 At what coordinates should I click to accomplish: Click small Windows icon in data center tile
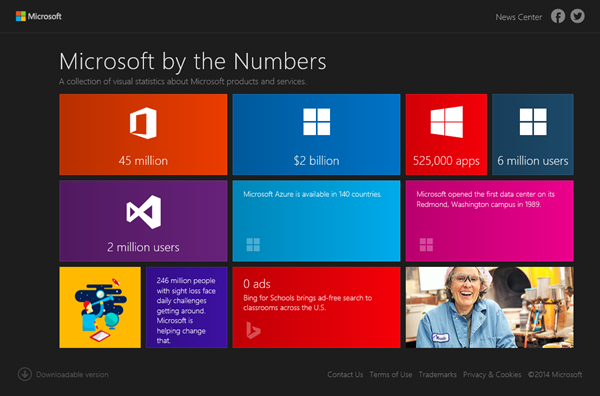(x=426, y=244)
